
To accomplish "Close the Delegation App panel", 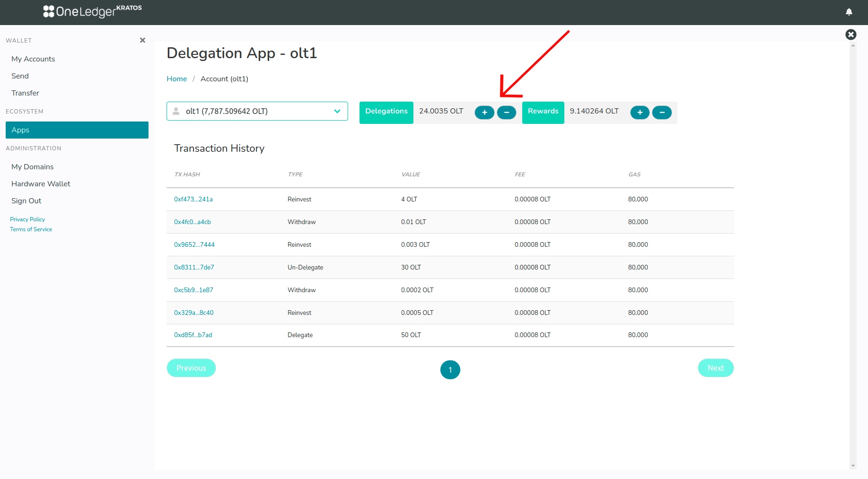I will coord(850,35).
